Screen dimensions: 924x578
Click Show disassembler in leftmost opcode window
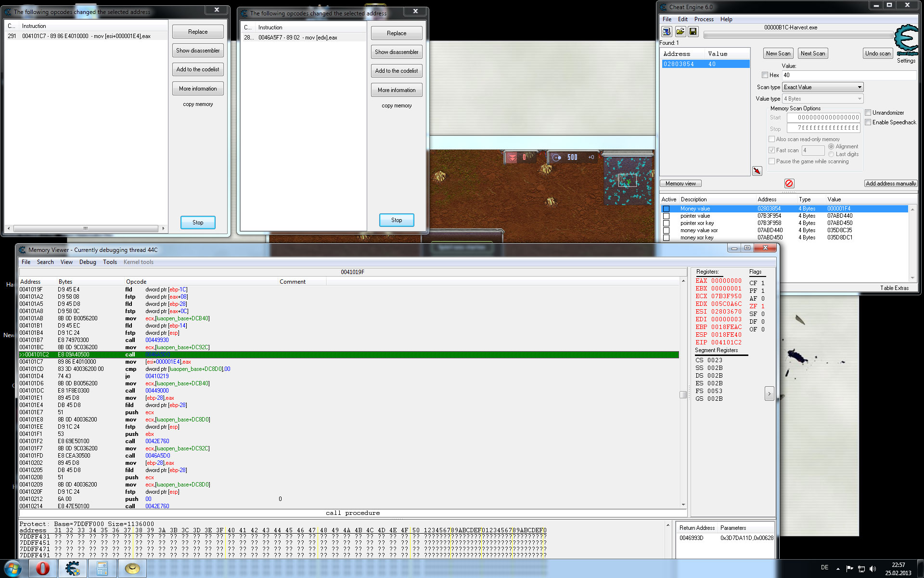pos(198,51)
